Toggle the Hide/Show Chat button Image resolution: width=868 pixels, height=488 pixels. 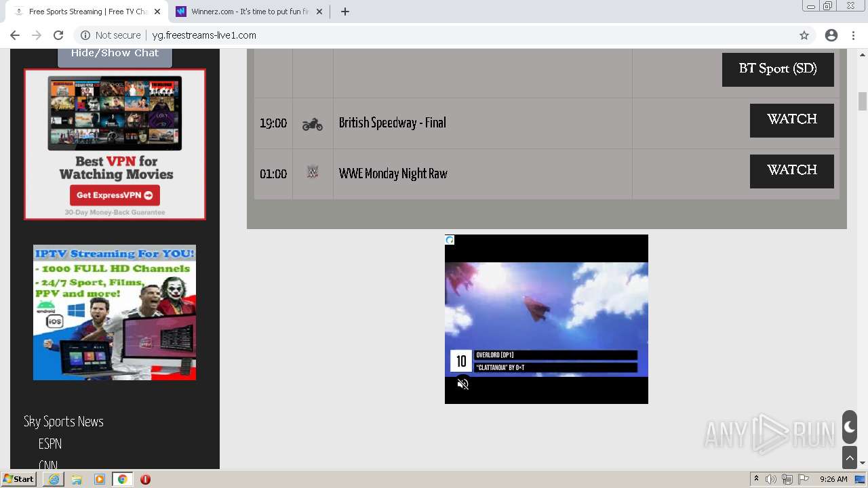pos(115,56)
